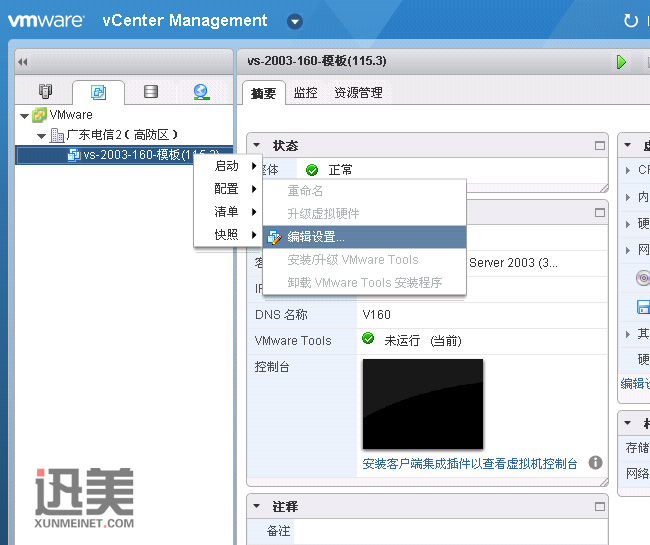Viewport: 650px width, 545px height.
Task: Switch to the 监控 tab
Action: click(306, 93)
